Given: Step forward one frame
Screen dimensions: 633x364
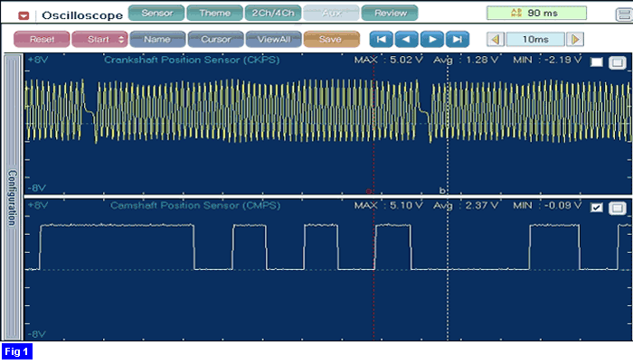Looking at the screenshot, I should pos(432,40).
